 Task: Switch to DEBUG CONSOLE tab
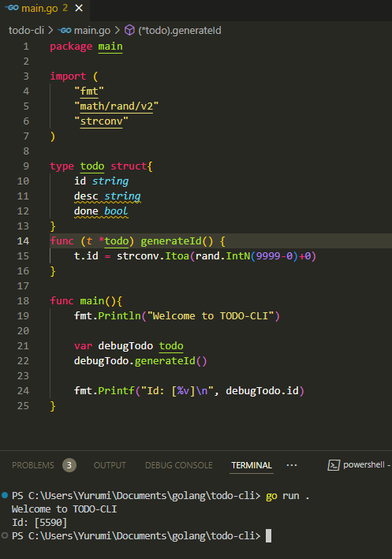click(179, 465)
